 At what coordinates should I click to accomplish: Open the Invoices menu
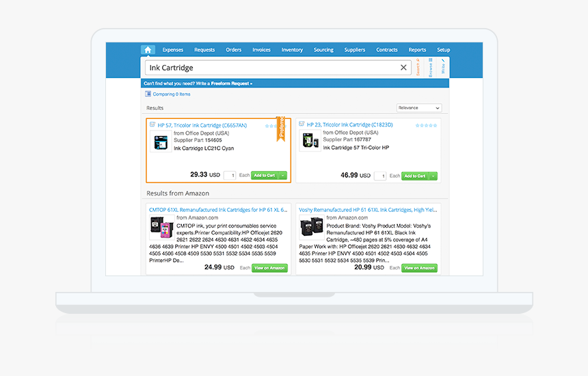pos(261,49)
